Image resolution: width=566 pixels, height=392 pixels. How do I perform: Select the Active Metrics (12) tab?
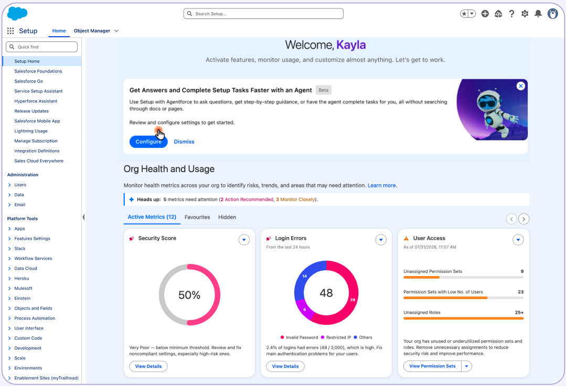[152, 217]
